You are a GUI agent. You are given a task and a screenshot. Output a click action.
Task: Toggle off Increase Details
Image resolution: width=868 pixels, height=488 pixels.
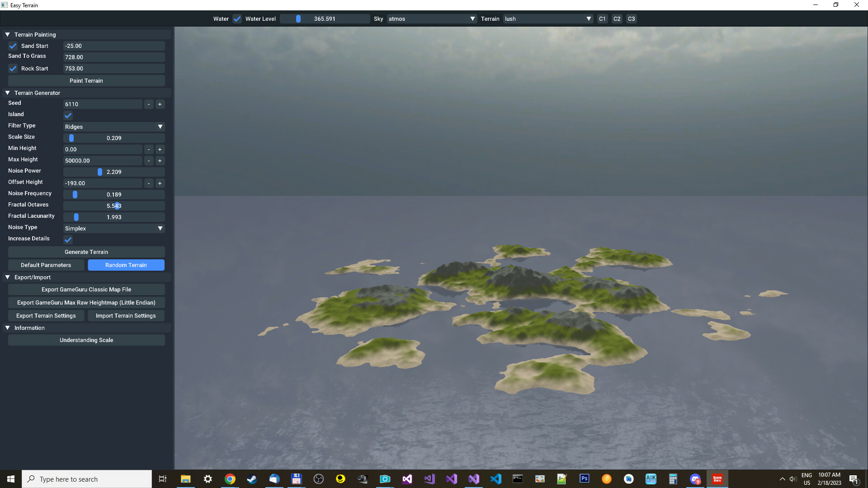click(x=68, y=240)
